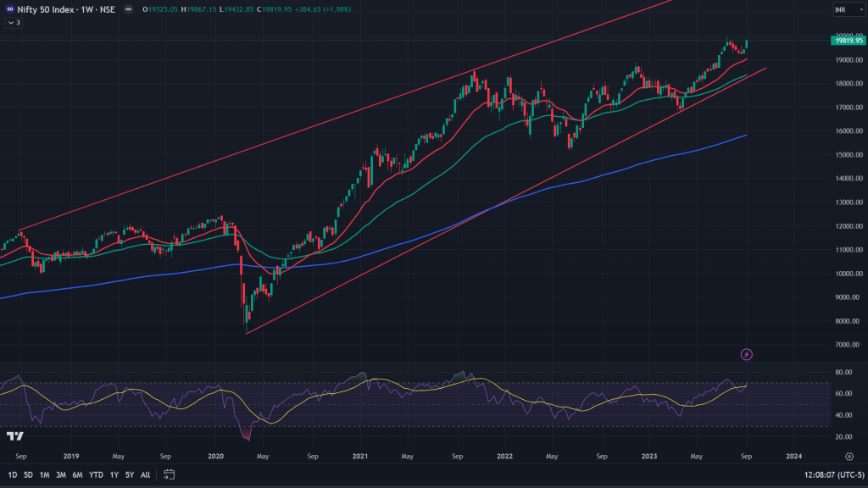Viewport: 868px width, 488px height.
Task: Click the Nifty 50 symbol logo icon
Action: pyautogui.click(x=8, y=9)
